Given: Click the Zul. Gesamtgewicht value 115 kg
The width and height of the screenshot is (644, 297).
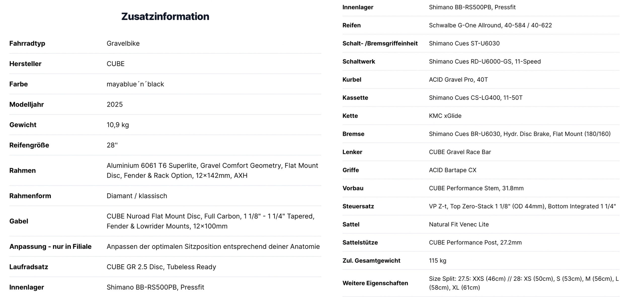Looking at the screenshot, I should pyautogui.click(x=437, y=260).
